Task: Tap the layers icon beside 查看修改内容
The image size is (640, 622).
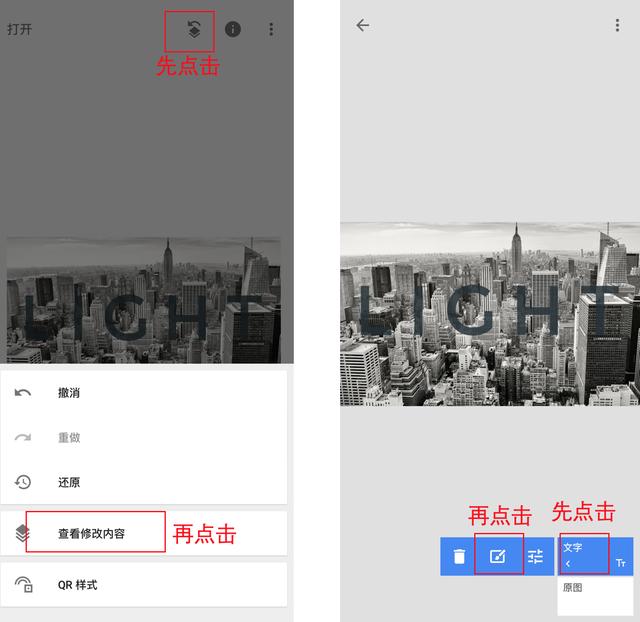Action: coord(23,533)
